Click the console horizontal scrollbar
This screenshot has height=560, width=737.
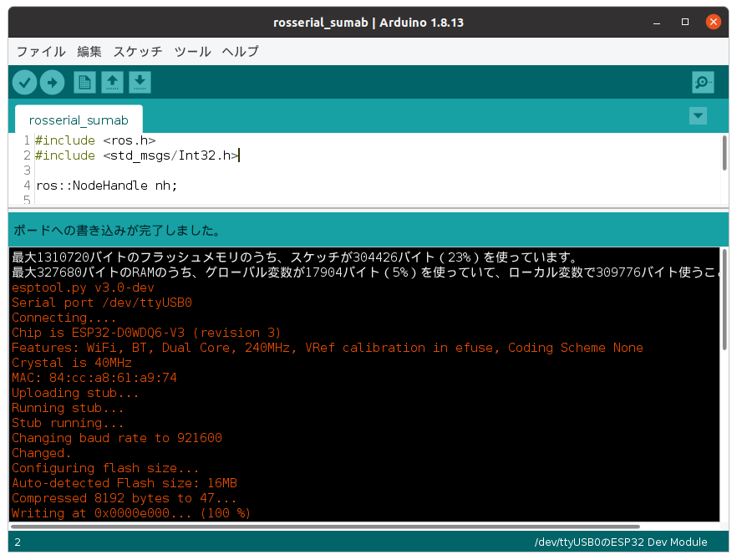pyautogui.click(x=325, y=527)
